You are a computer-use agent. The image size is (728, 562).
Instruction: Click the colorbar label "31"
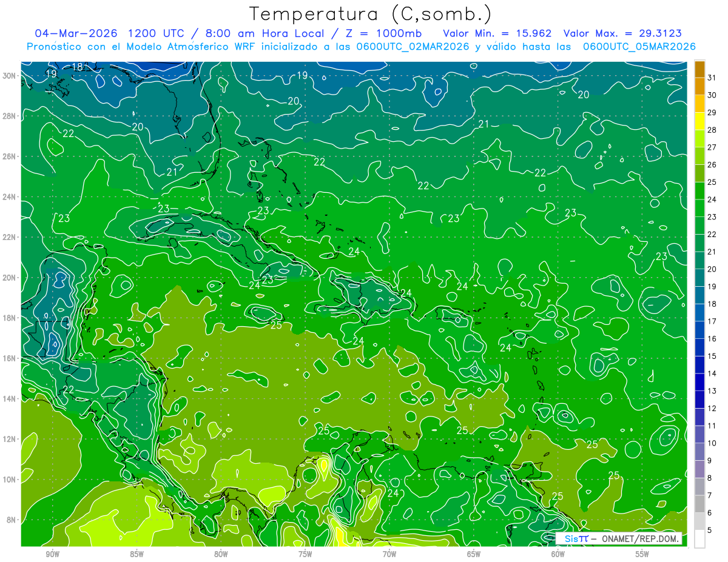pyautogui.click(x=712, y=77)
